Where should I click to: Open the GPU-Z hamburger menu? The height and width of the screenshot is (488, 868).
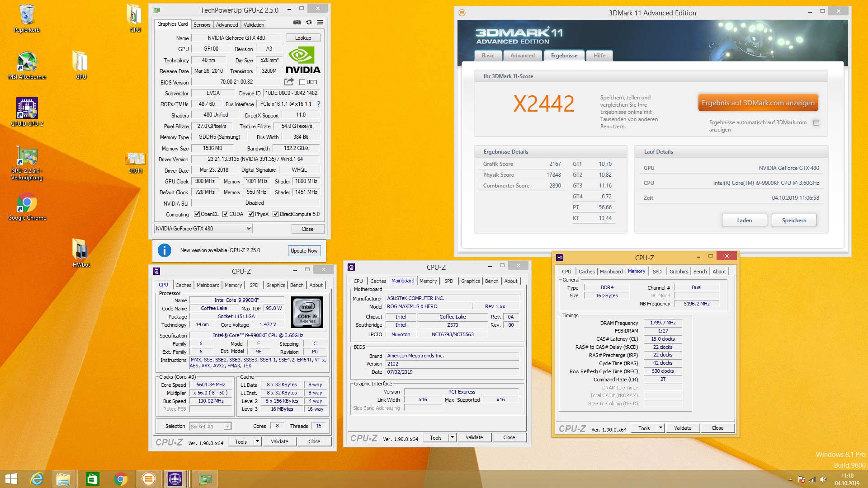click(x=320, y=22)
